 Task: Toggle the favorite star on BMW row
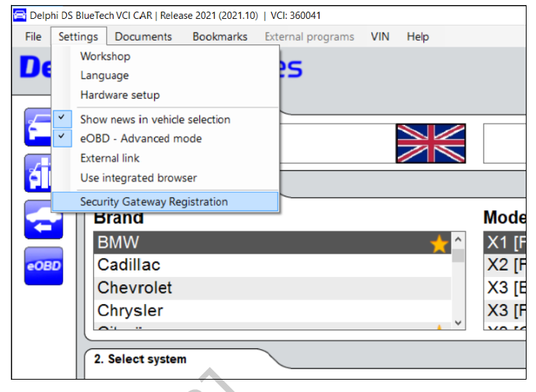tap(439, 244)
